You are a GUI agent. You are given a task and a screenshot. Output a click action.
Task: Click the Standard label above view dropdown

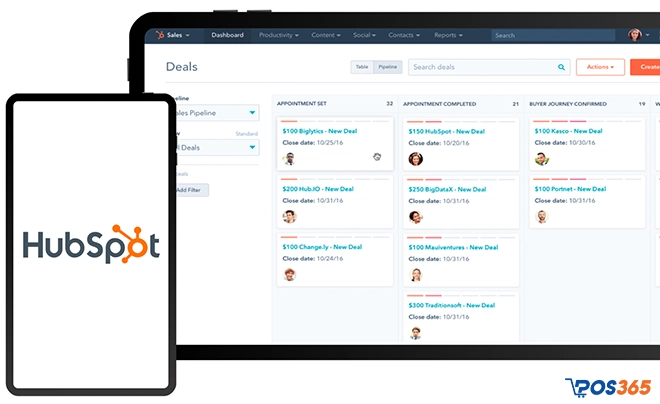click(x=247, y=134)
